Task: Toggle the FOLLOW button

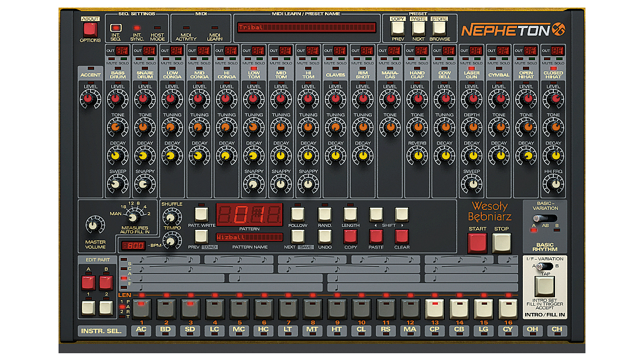Action: coord(297,214)
